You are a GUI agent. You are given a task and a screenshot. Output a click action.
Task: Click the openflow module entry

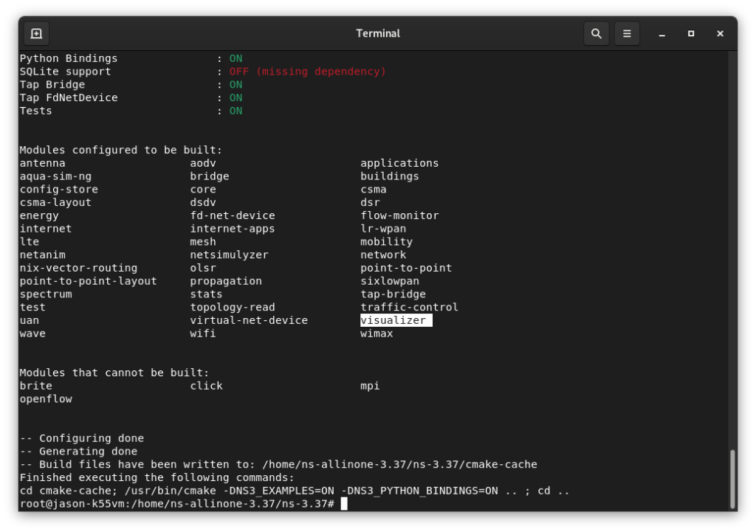click(x=45, y=398)
